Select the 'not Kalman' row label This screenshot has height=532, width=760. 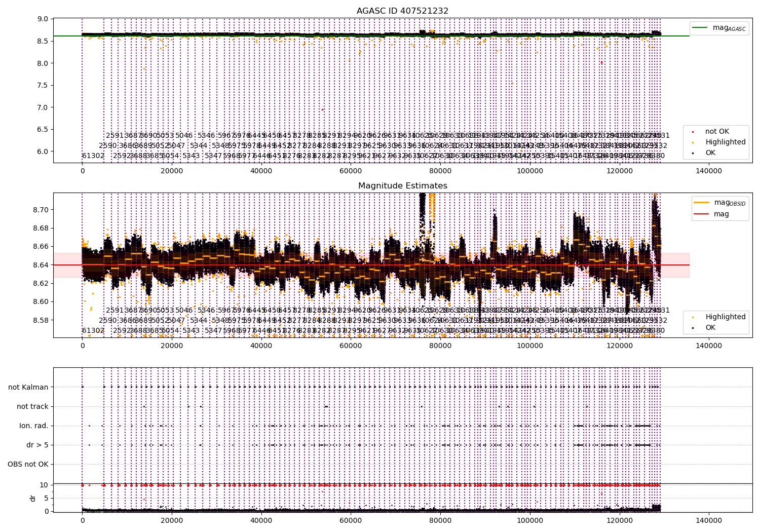pyautogui.click(x=28, y=388)
